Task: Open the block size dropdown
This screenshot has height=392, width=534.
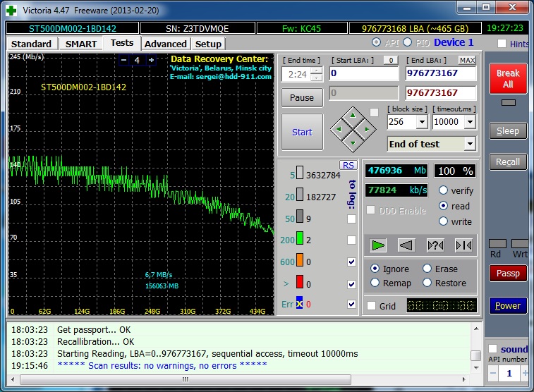Action: [x=422, y=122]
